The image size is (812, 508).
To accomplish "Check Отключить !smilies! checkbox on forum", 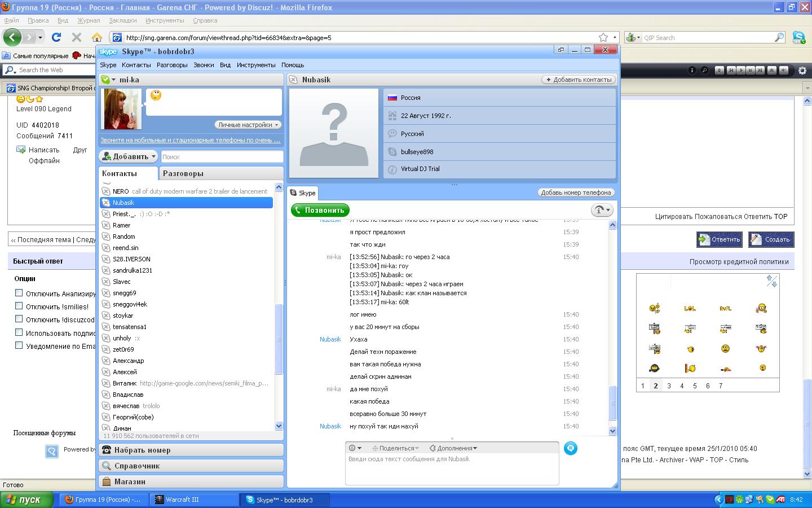I will [19, 306].
